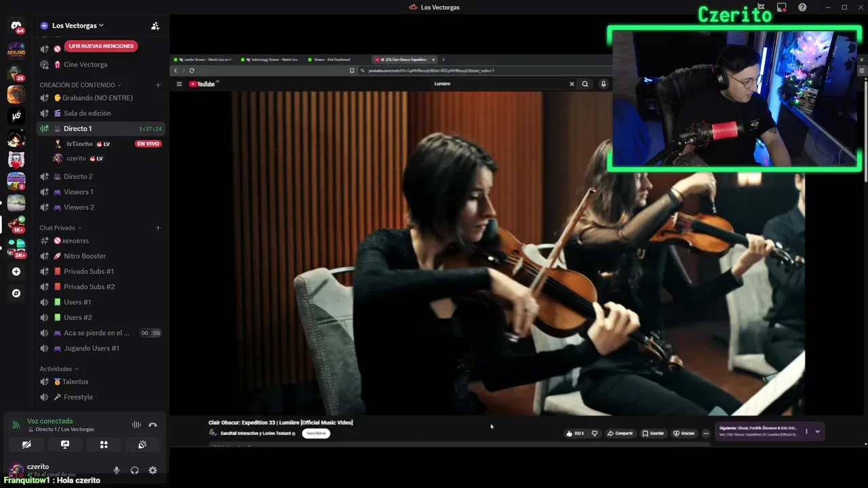Mute microphone in user panel
Screen dimensions: 868x488
(117, 470)
